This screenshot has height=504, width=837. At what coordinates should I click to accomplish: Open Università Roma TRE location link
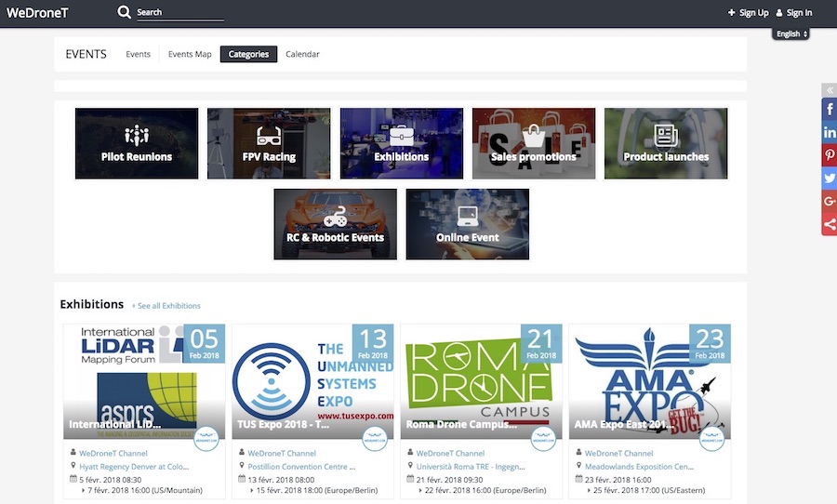point(471,467)
